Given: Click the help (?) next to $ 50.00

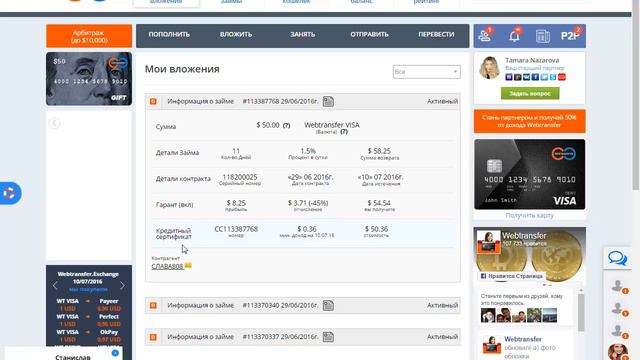Looking at the screenshot, I should [x=287, y=125].
